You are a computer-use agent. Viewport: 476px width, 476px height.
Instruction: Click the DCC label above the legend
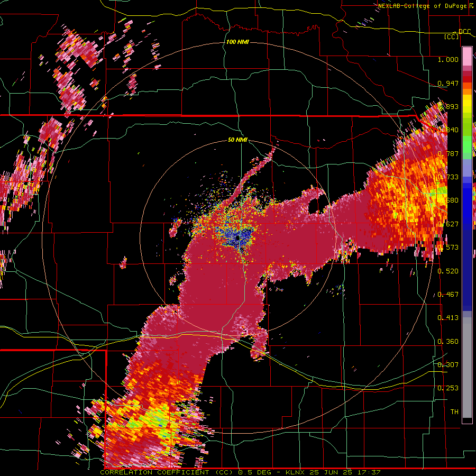(464, 32)
